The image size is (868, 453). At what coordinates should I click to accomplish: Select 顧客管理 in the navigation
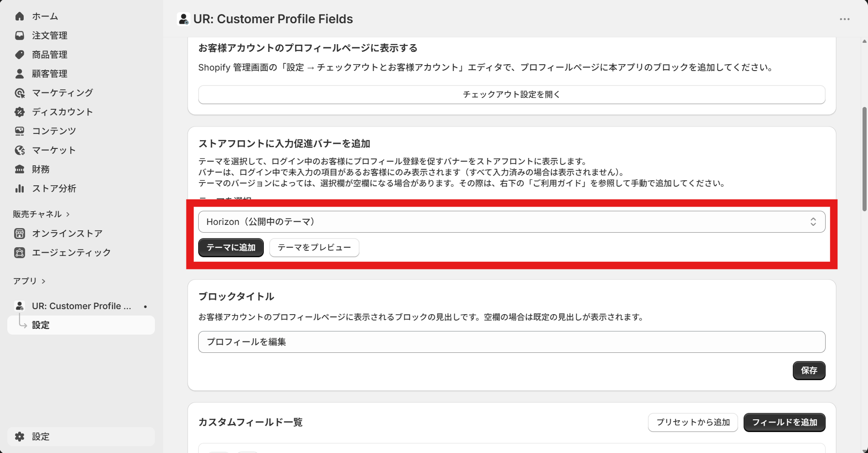(x=50, y=74)
